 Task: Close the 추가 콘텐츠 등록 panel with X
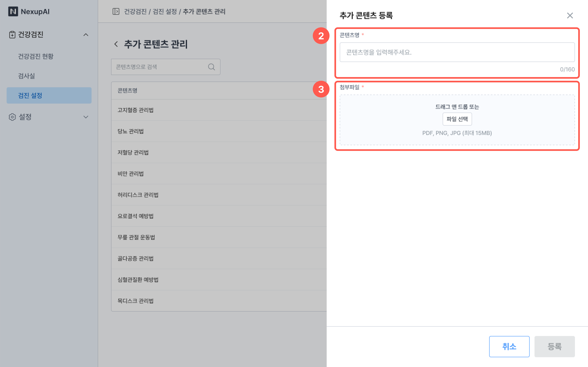point(570,15)
